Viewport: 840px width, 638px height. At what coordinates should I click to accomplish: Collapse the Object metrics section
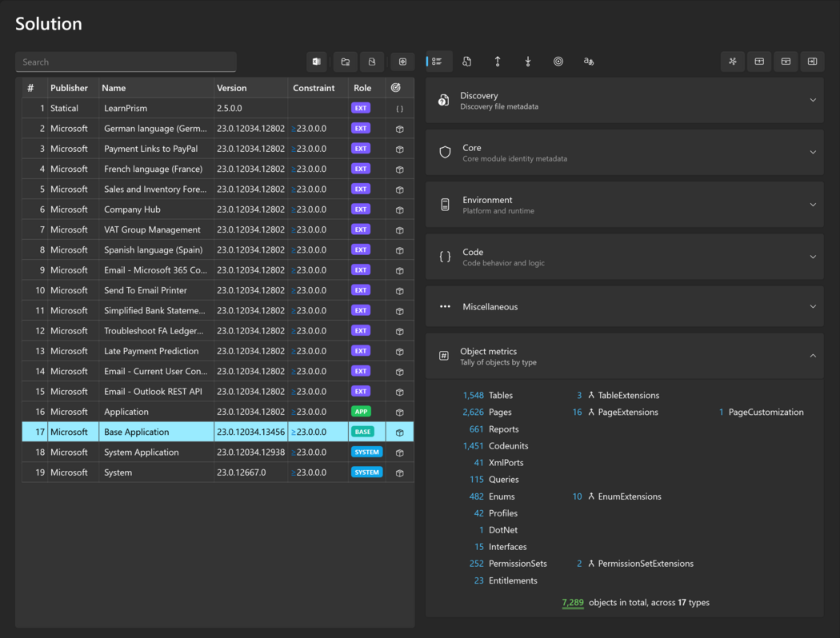[x=625, y=357]
